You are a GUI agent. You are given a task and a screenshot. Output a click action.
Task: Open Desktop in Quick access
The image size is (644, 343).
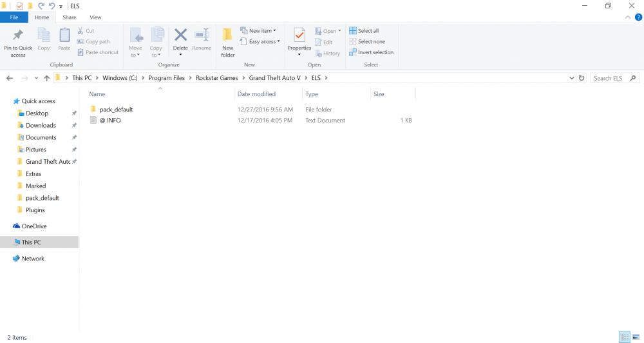[x=37, y=113]
